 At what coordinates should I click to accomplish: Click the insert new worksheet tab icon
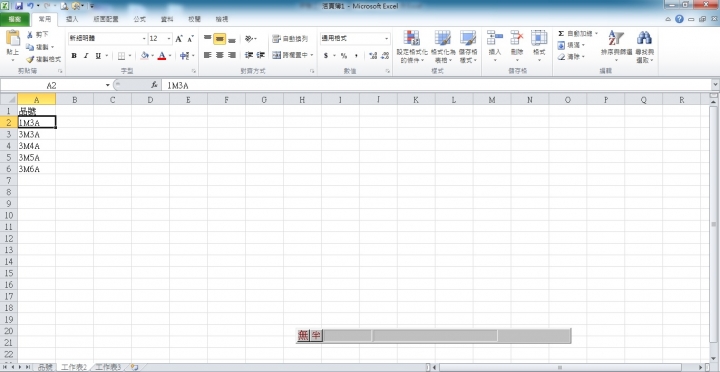135,367
